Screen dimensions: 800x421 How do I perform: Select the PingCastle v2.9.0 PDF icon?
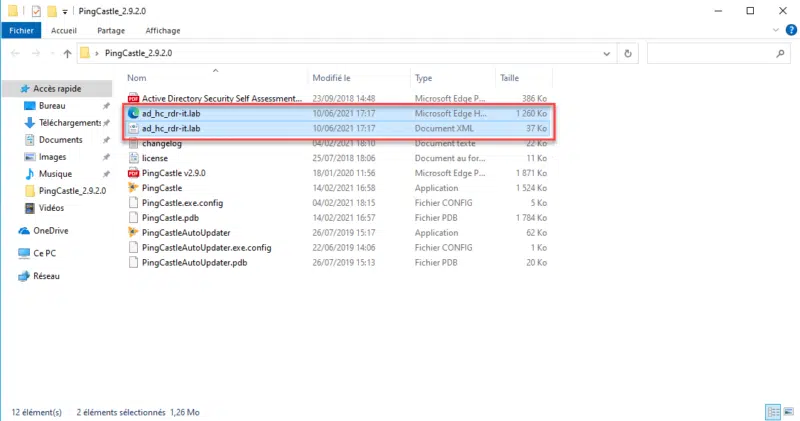click(133, 173)
